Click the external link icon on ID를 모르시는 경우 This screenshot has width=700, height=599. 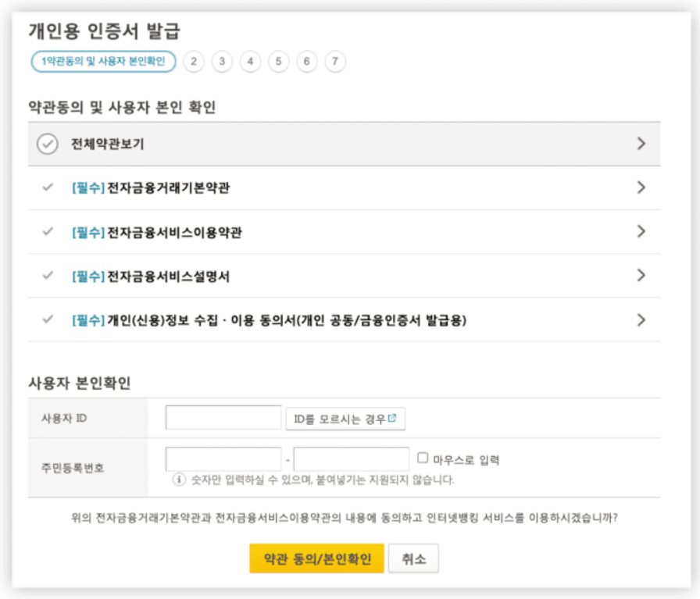coord(391,416)
